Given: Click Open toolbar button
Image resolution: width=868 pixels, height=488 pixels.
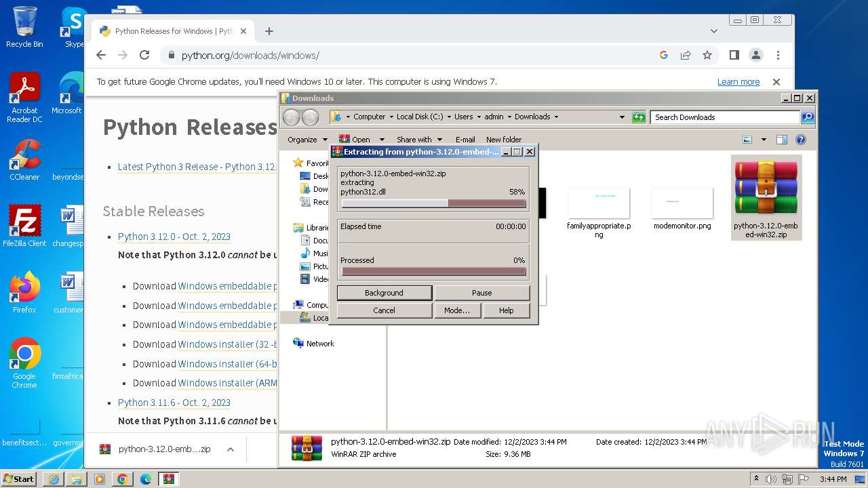Looking at the screenshot, I should (x=355, y=140).
